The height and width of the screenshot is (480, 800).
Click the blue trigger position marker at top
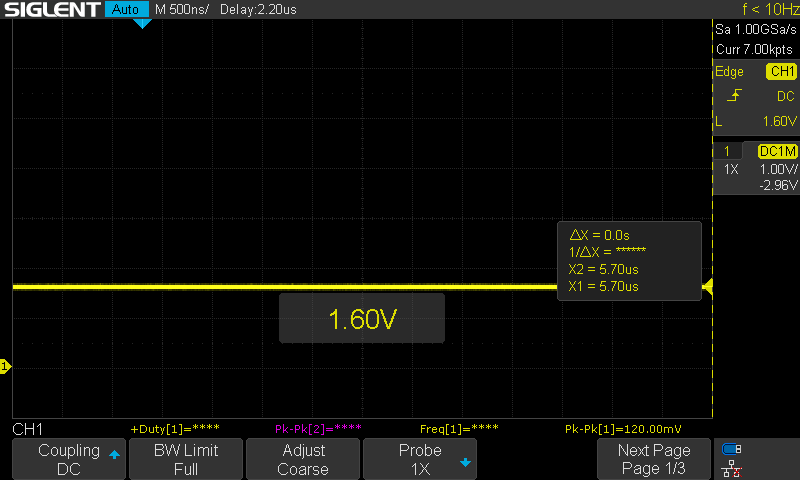[x=142, y=23]
